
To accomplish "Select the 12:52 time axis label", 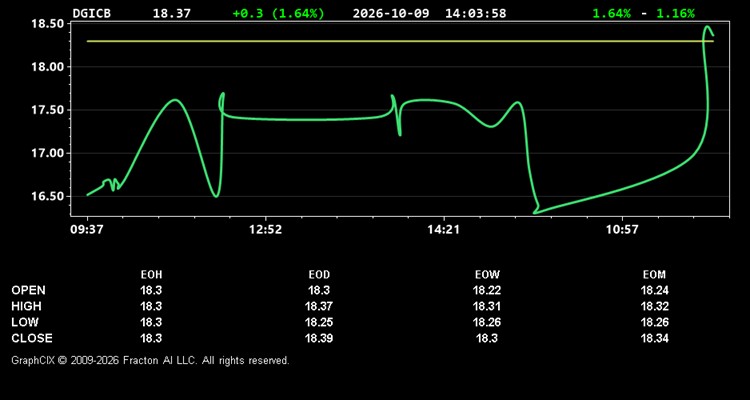I will tap(265, 230).
